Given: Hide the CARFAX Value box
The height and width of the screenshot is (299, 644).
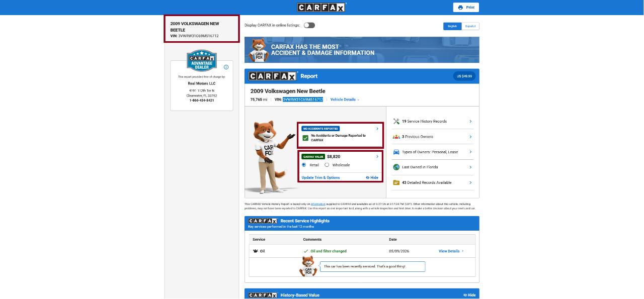Looking at the screenshot, I should [x=372, y=177].
